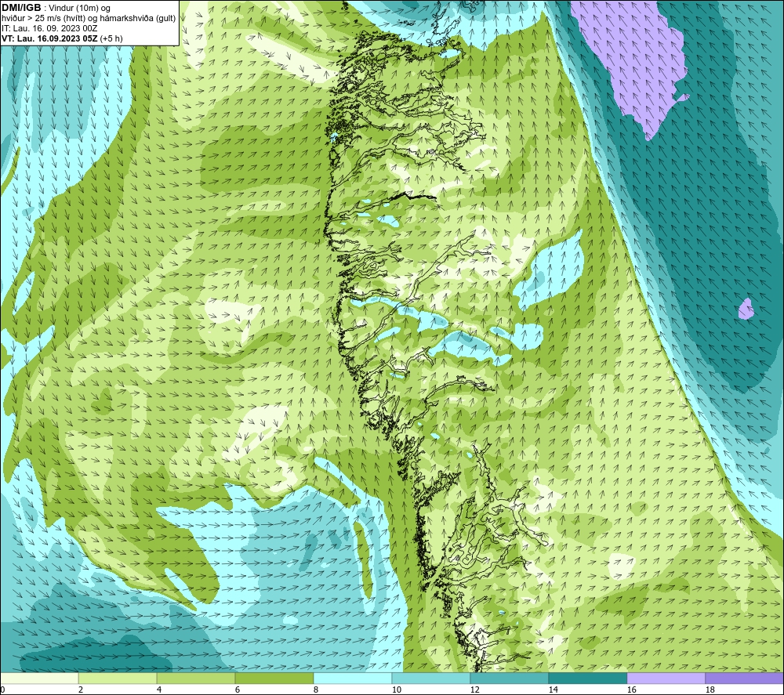The height and width of the screenshot is (695, 784).
Task: Click the pale yellow 0–2 m/s legend swatch
Action: pos(39,678)
